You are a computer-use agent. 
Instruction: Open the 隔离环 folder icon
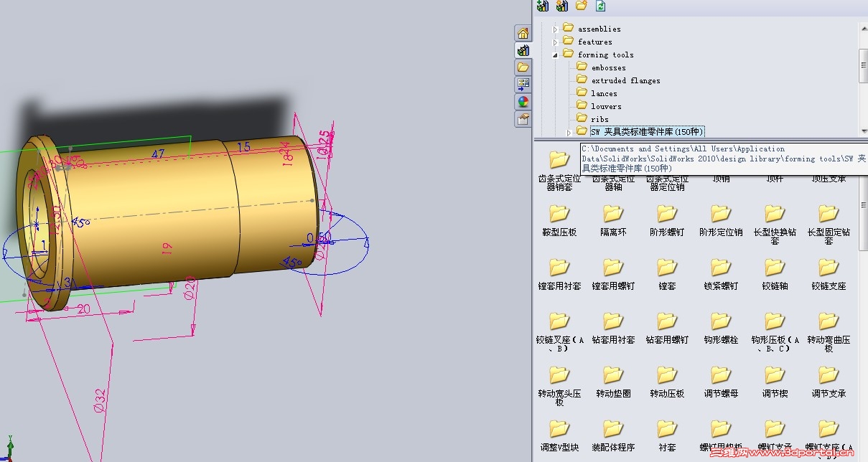[613, 214]
